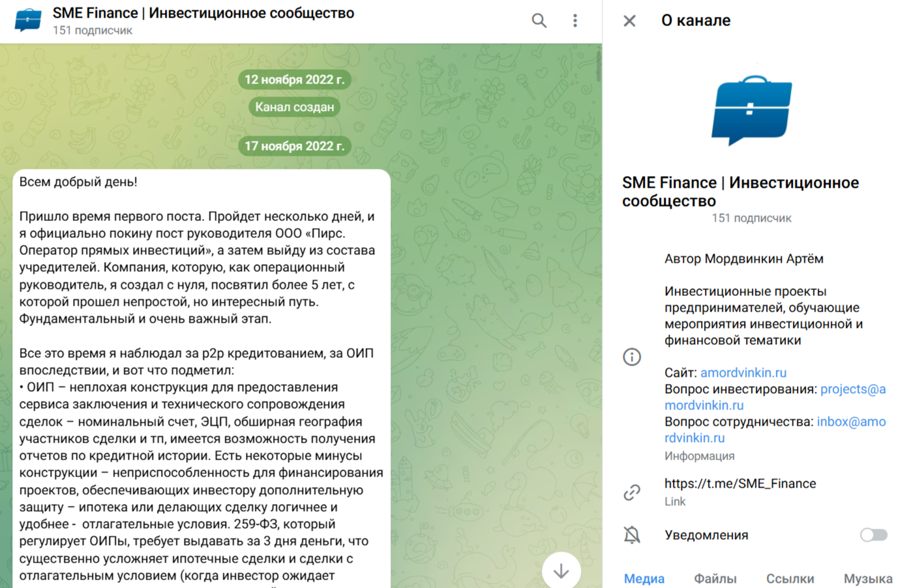Click the '17 ноября 2022 г.' date badge
This screenshot has width=907, height=588.
pos(294,146)
